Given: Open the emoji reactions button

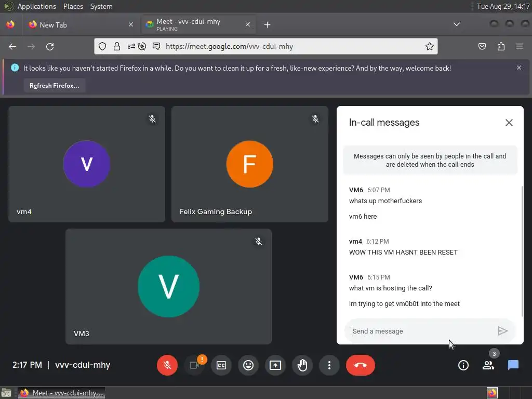Looking at the screenshot, I should (248, 365).
